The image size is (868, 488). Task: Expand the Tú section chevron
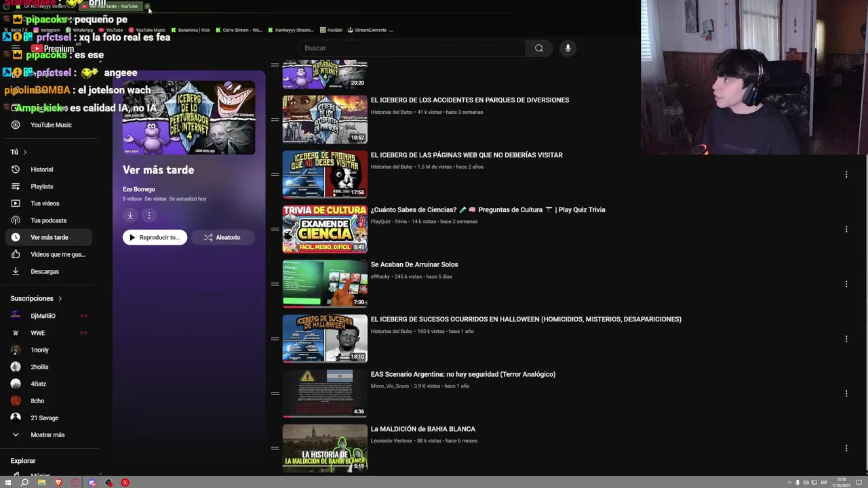pyautogui.click(x=25, y=152)
